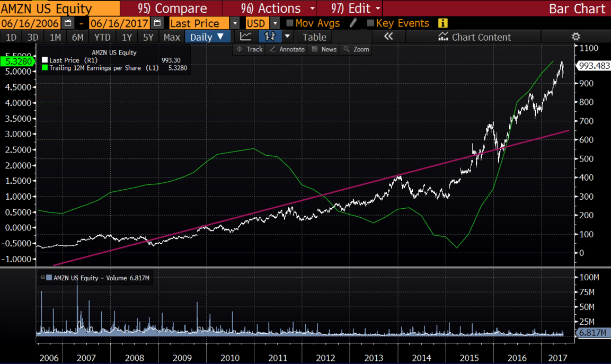The height and width of the screenshot is (364, 611).
Task: Select the 5Y time range tab
Action: (x=148, y=37)
